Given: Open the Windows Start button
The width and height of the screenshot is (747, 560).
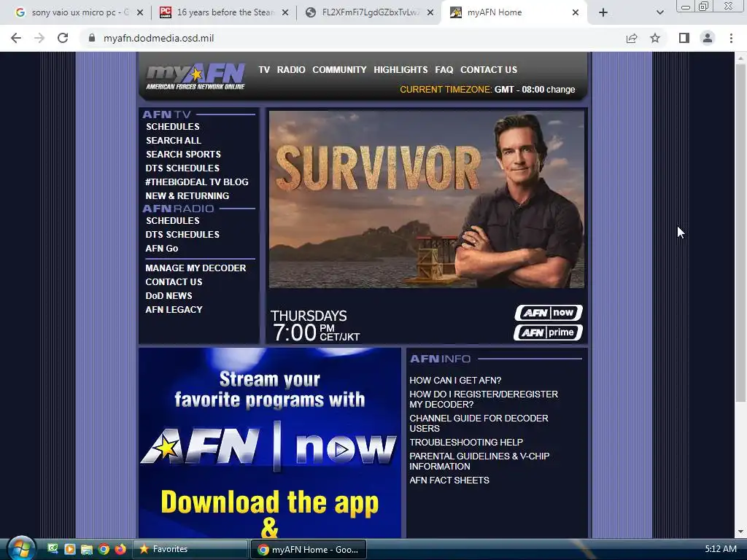Looking at the screenshot, I should [x=20, y=548].
